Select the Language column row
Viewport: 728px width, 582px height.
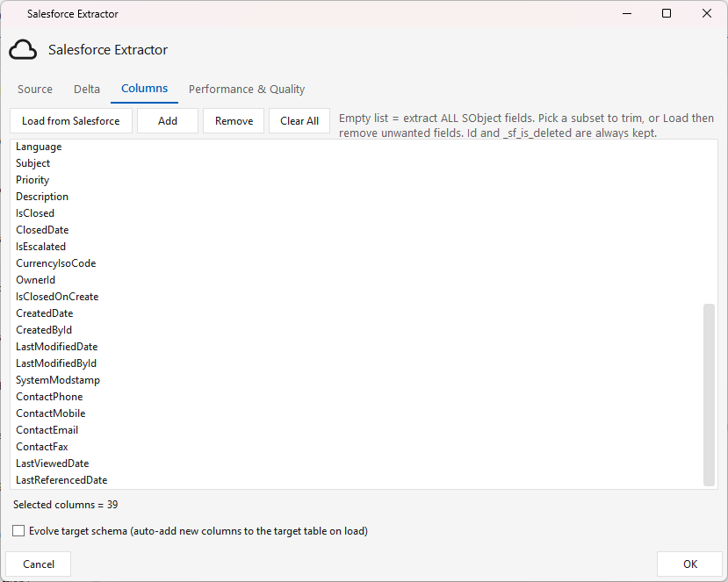coord(357,147)
